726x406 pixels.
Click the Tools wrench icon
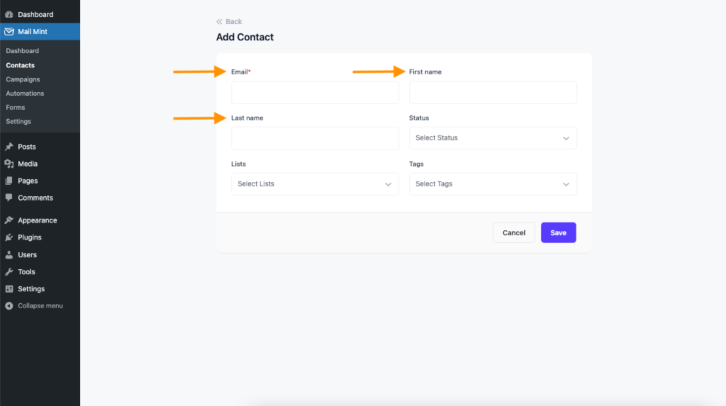(9, 272)
